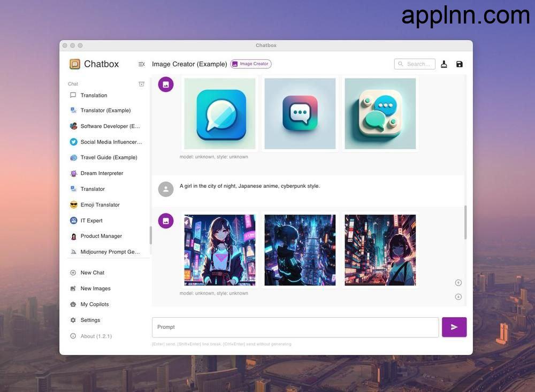Collapse the sidebar with the panel toggle
The image size is (535, 392).
pos(141,64)
